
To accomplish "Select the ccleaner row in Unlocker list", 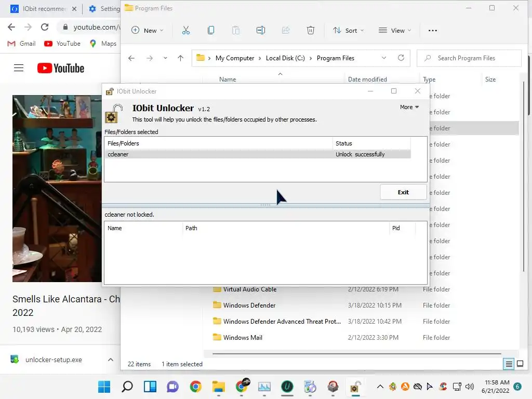I will (257, 154).
